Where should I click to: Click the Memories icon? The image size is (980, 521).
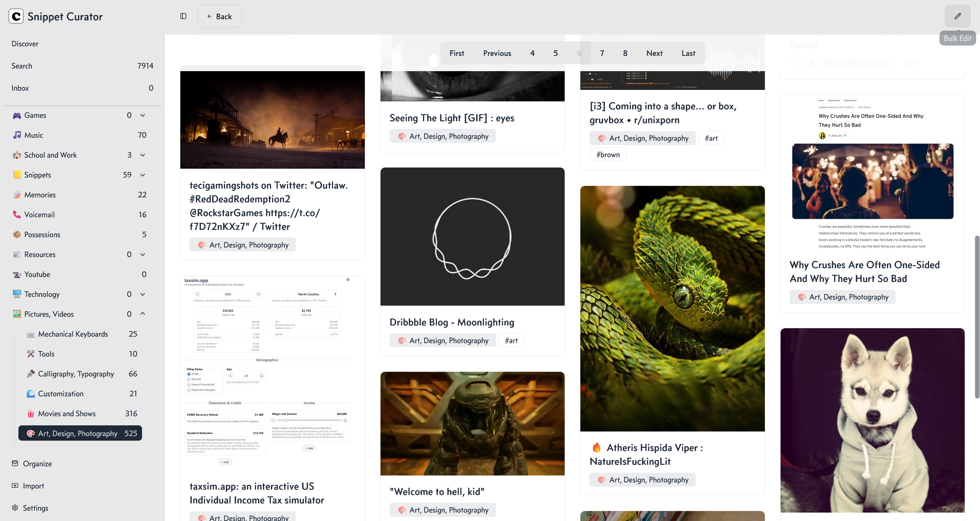click(17, 195)
